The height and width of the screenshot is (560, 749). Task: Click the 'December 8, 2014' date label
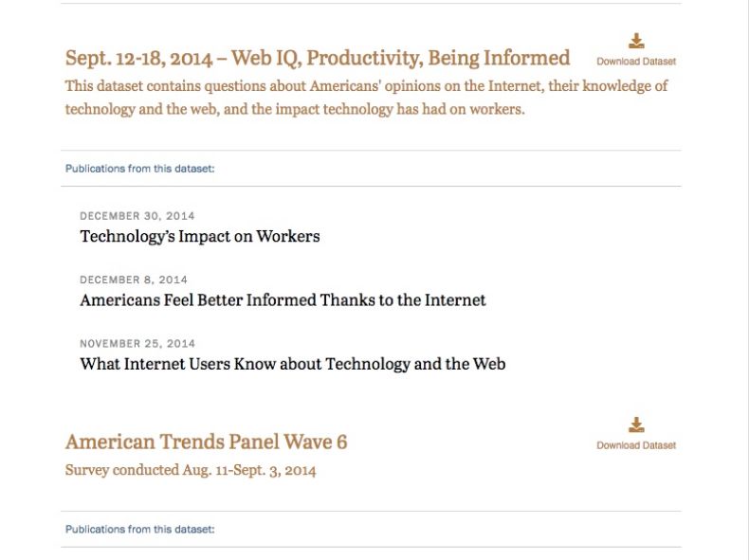(x=134, y=280)
